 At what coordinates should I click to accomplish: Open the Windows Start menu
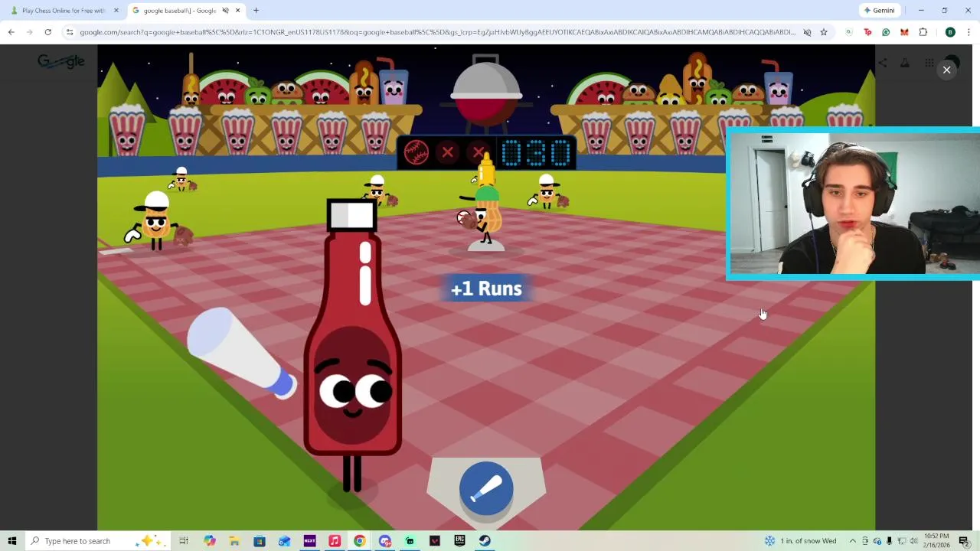(12, 541)
